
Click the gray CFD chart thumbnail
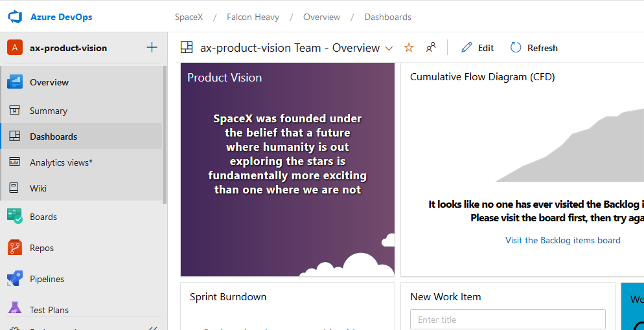(569, 145)
